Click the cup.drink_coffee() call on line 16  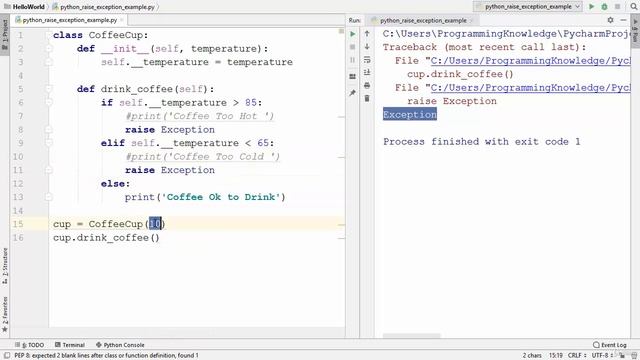(106, 238)
